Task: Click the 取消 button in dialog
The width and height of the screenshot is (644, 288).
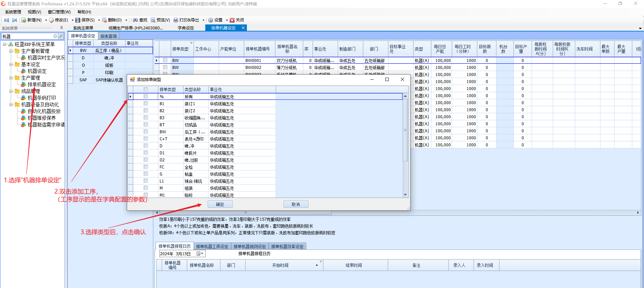Action: (296, 204)
